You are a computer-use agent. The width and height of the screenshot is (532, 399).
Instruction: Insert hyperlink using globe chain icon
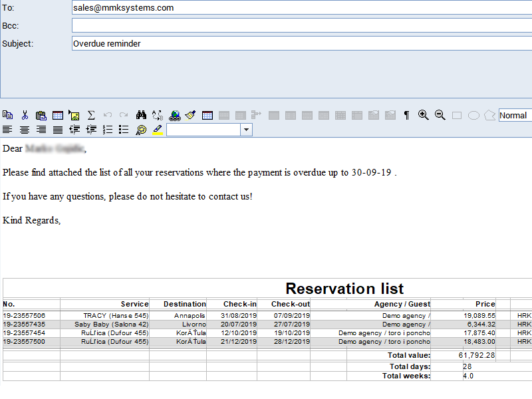point(174,115)
